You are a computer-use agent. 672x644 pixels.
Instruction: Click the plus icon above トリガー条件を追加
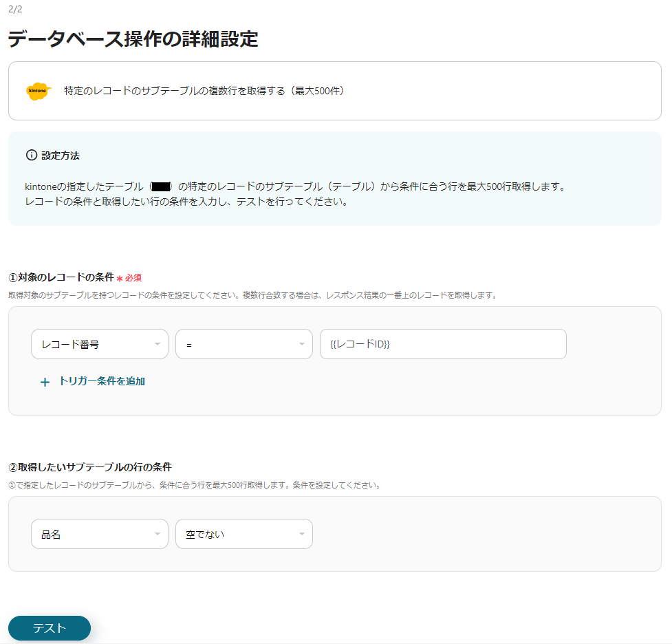pos(45,381)
